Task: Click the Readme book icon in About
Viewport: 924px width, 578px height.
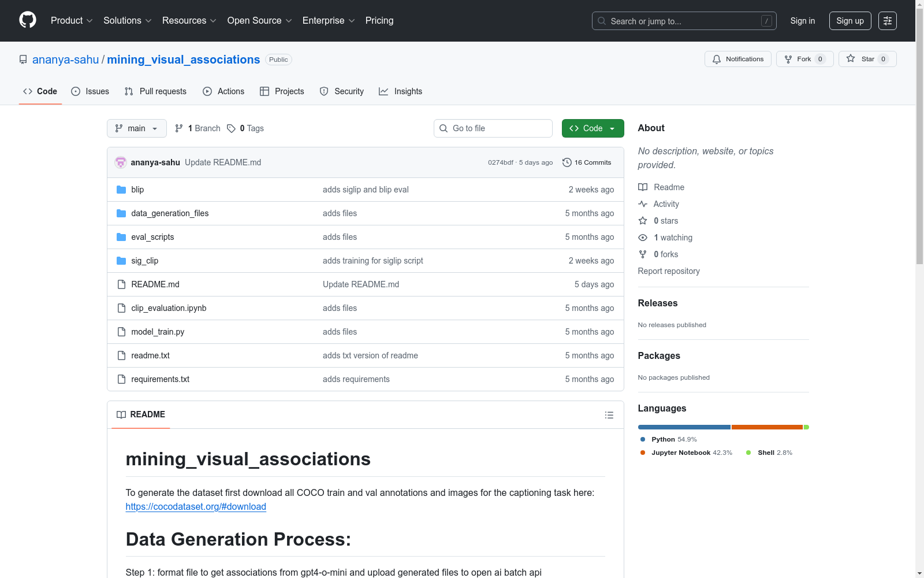Action: [643, 187]
